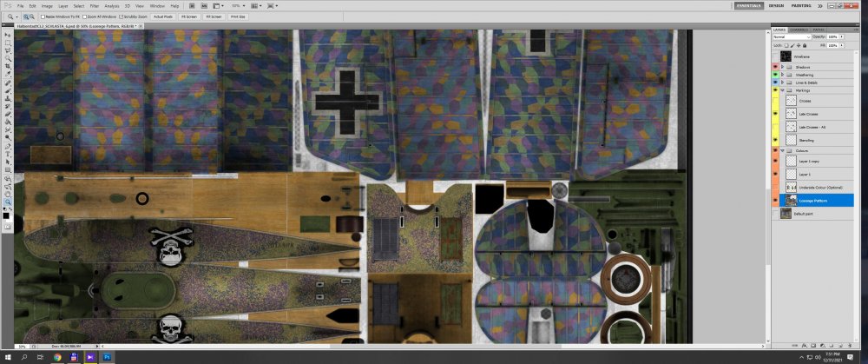Viewport: 868px width, 364px height.
Task: Enable Zoom All Windows checkbox
Action: click(x=85, y=17)
